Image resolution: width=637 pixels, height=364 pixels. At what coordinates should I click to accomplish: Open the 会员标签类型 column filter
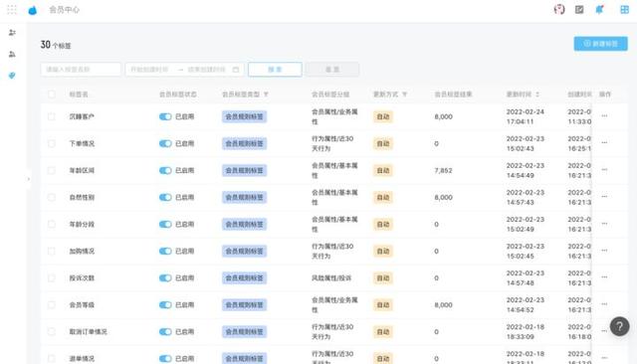266,94
